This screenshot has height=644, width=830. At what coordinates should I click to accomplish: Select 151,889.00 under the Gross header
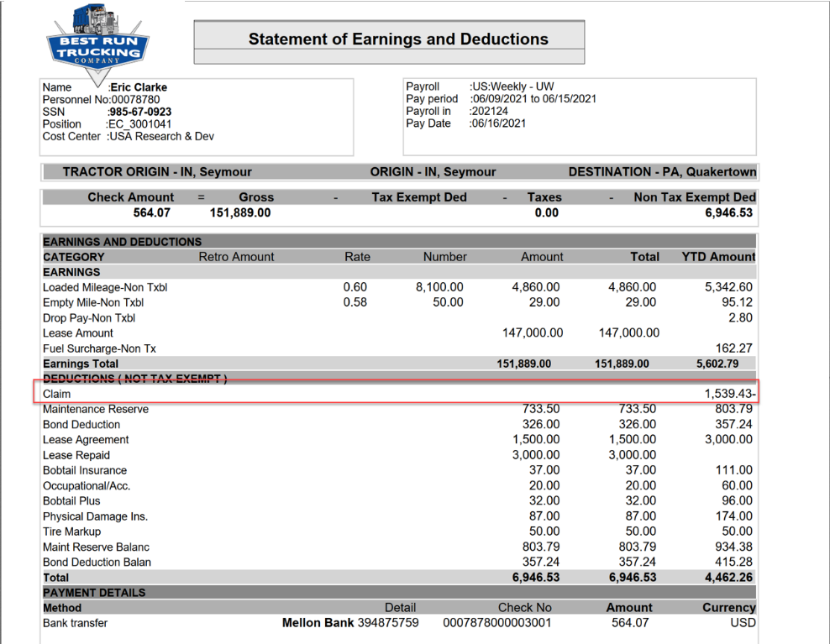coord(240,212)
